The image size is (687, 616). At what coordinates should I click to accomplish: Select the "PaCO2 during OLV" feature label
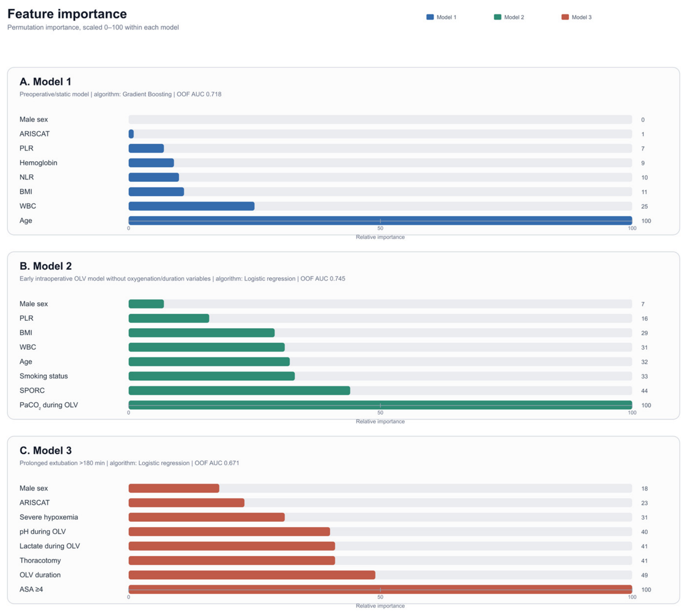point(49,405)
